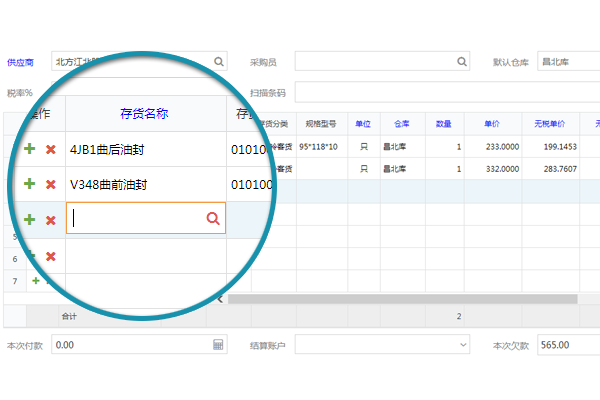Click the red X beside the active input row
Screen dimensions: 600x400
(51, 220)
